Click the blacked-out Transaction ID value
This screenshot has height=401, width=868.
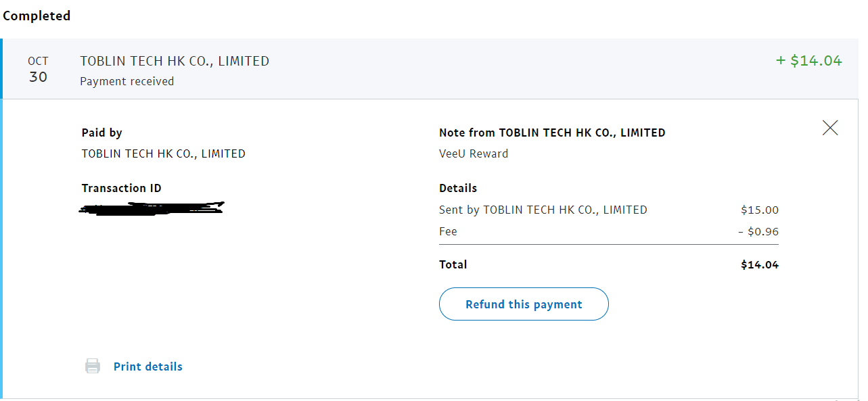click(152, 208)
